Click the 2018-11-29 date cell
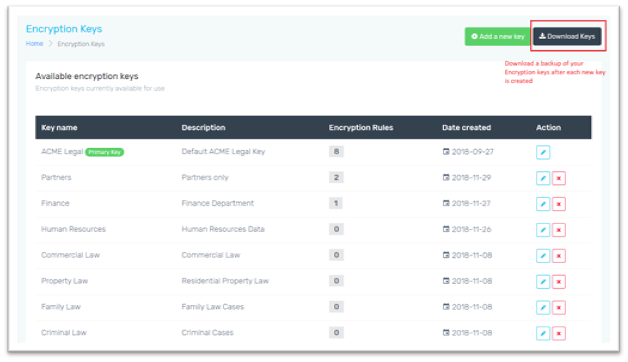 467,177
